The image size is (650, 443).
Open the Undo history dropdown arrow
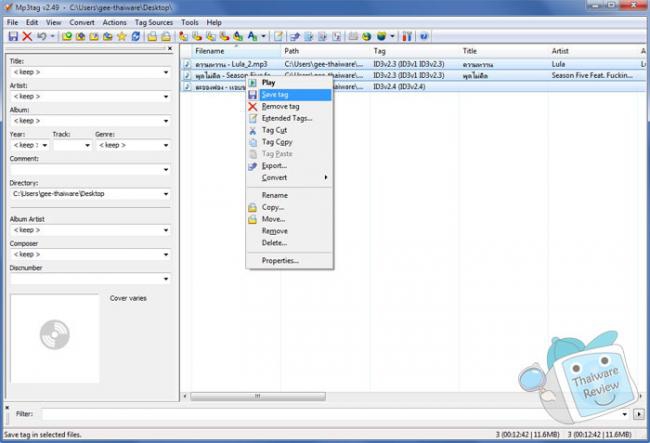pyautogui.click(x=52, y=36)
